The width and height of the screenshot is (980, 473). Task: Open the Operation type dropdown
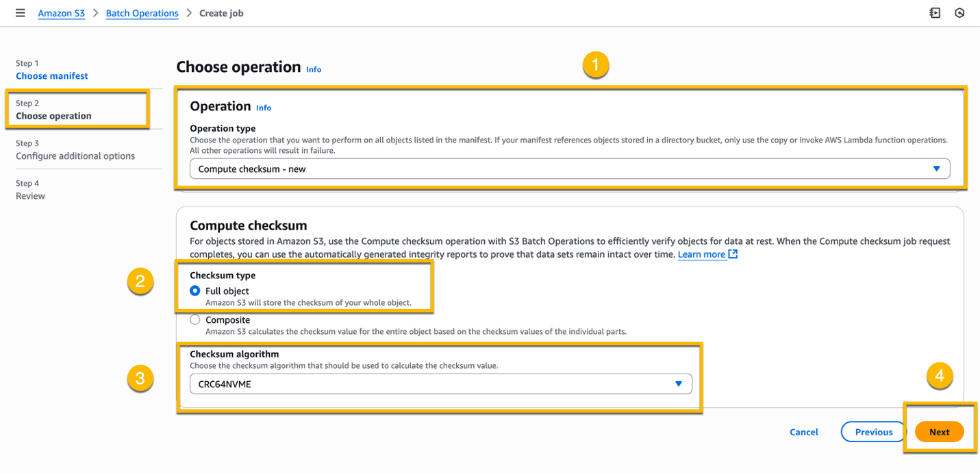(570, 169)
